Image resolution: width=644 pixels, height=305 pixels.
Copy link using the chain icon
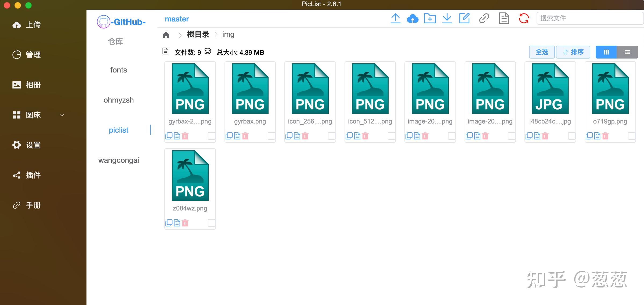pyautogui.click(x=484, y=18)
